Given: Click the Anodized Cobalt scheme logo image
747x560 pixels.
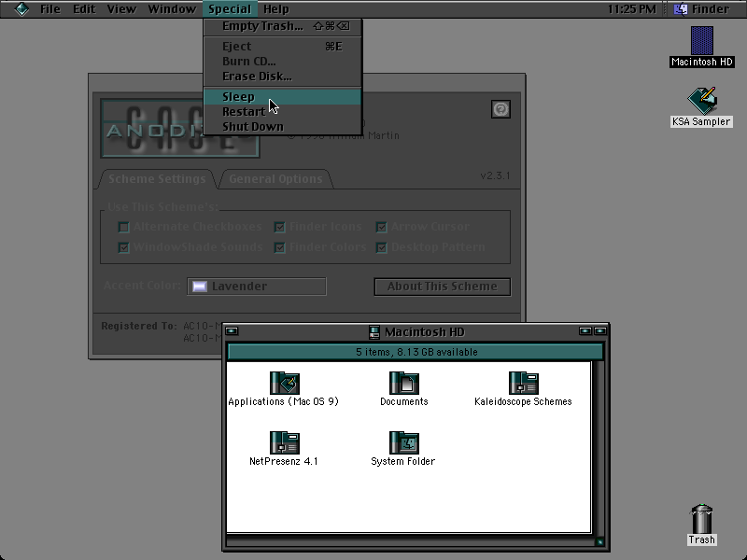Looking at the screenshot, I should (x=180, y=128).
